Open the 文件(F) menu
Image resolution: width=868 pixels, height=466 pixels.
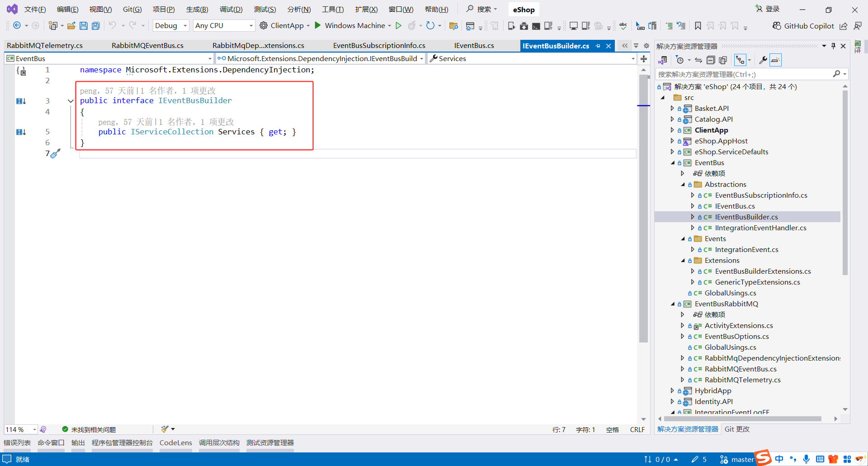pyautogui.click(x=35, y=10)
